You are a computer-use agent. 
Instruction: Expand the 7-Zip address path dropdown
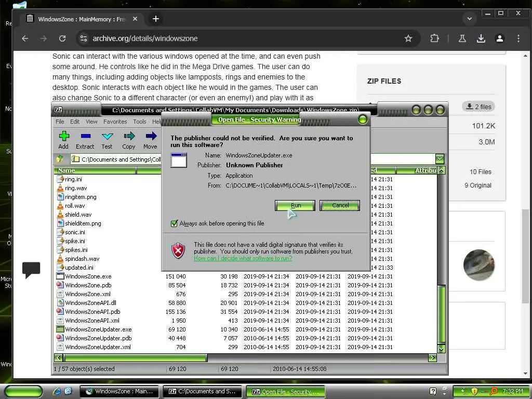440,159
